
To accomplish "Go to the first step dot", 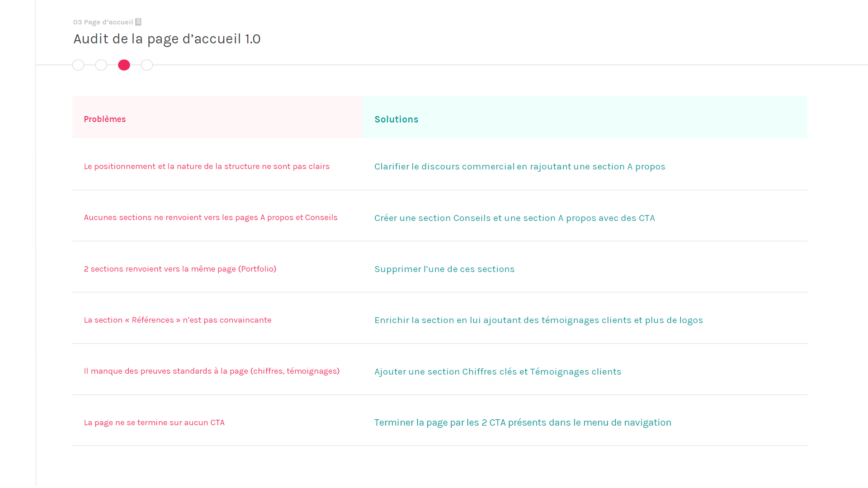I will pyautogui.click(x=78, y=65).
